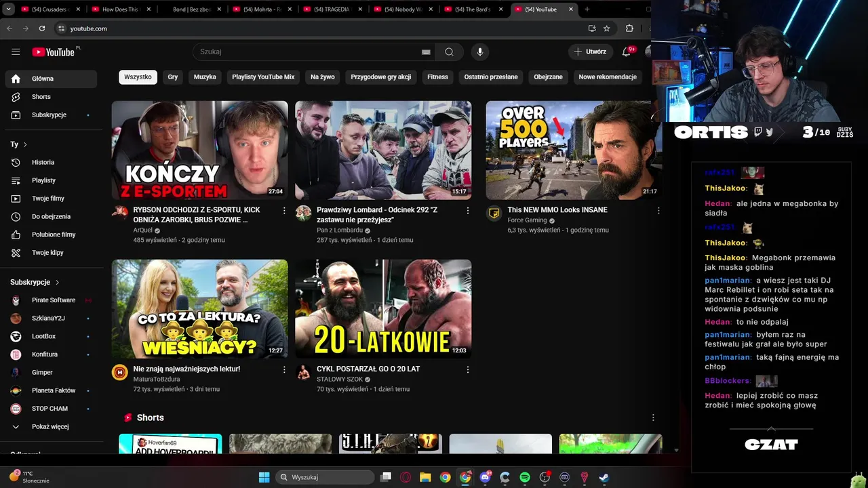This screenshot has width=868, height=488.
Task: Open the Shorts shelf options menu
Action: point(653,418)
